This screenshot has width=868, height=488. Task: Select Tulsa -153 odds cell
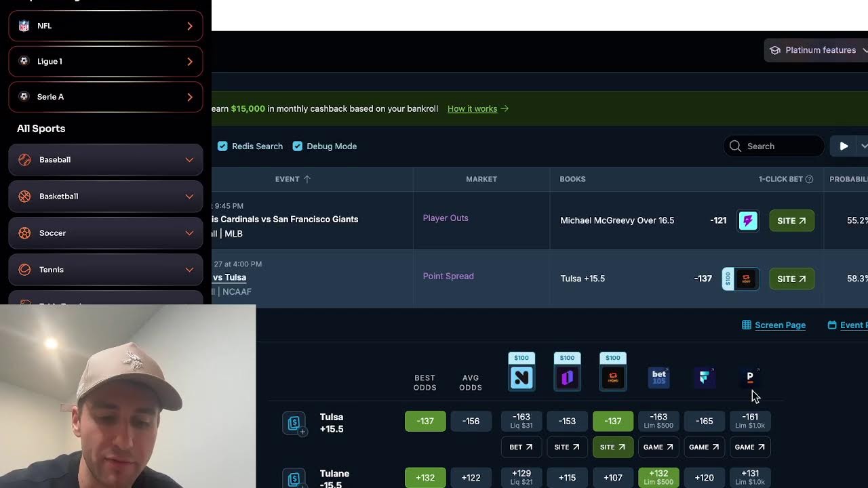(567, 421)
